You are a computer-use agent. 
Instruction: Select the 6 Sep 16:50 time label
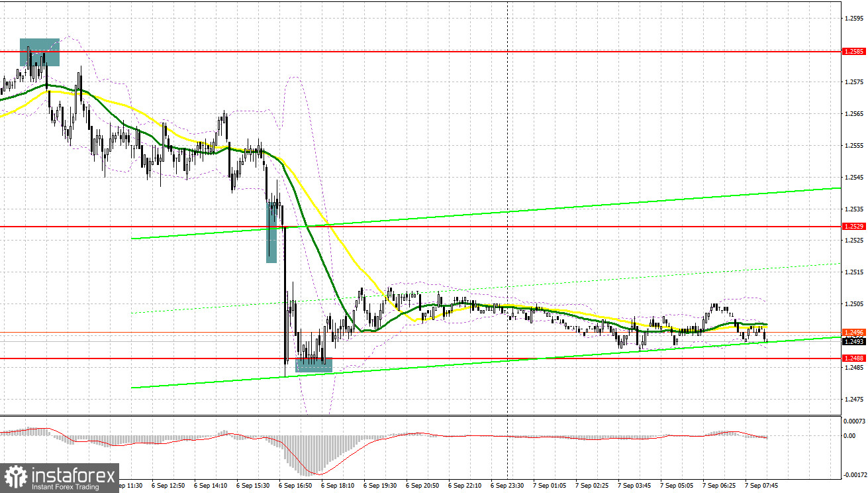(295, 485)
